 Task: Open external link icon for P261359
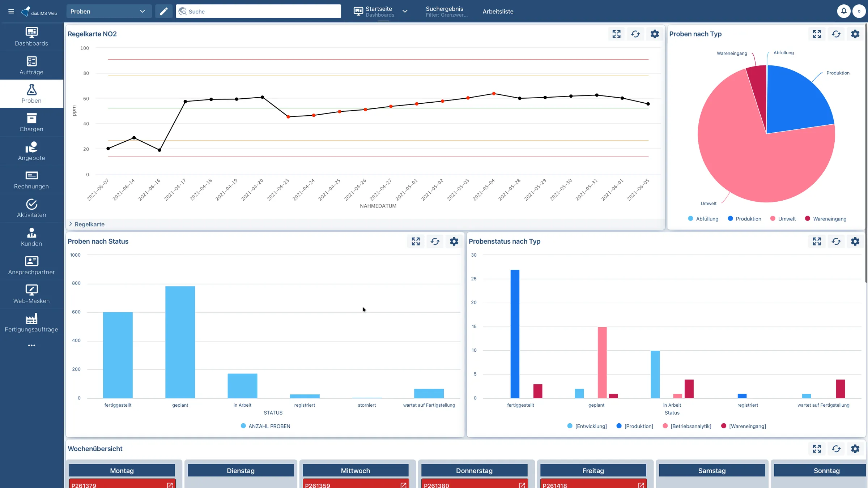[403, 485]
